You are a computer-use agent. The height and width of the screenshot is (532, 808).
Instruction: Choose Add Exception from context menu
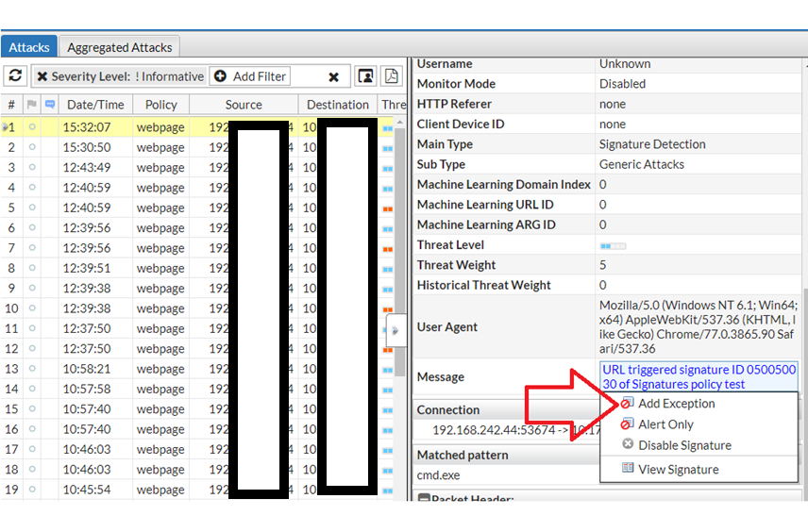[x=676, y=404]
